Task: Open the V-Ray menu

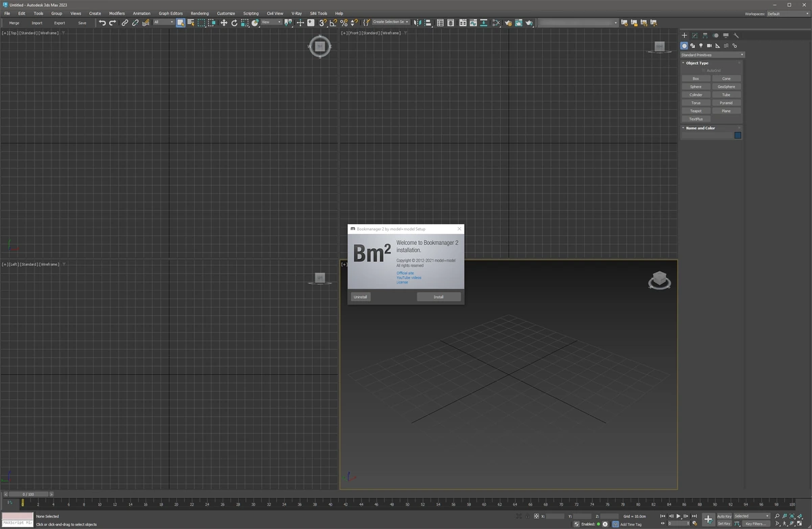Action: [296, 14]
